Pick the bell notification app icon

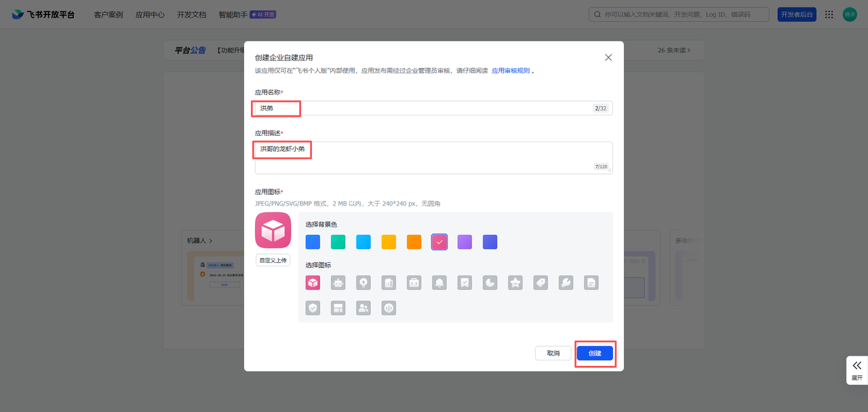[439, 282]
